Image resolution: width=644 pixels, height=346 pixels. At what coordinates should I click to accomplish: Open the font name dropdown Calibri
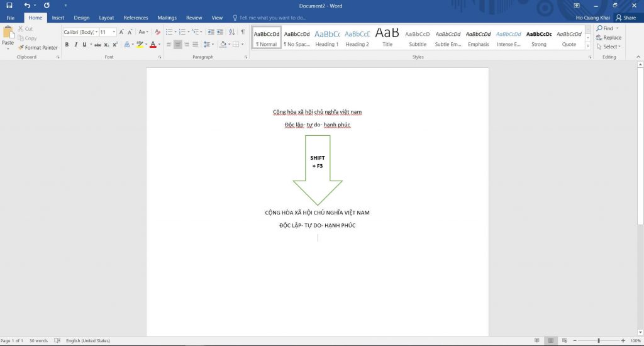pos(80,32)
